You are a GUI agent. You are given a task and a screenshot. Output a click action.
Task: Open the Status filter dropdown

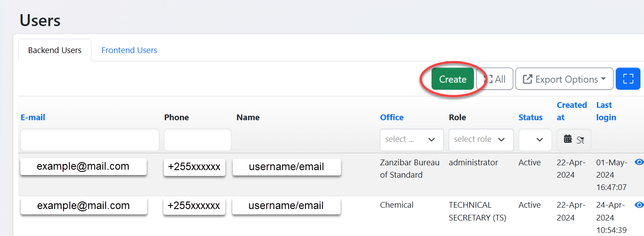point(535,140)
